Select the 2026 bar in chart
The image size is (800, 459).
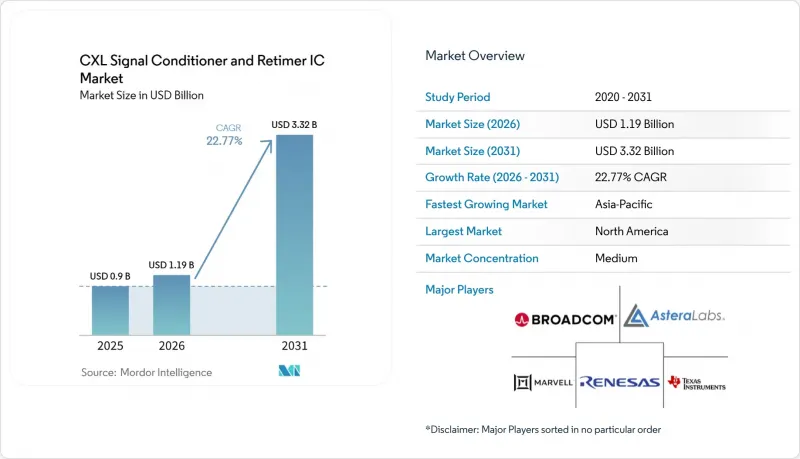click(x=171, y=305)
